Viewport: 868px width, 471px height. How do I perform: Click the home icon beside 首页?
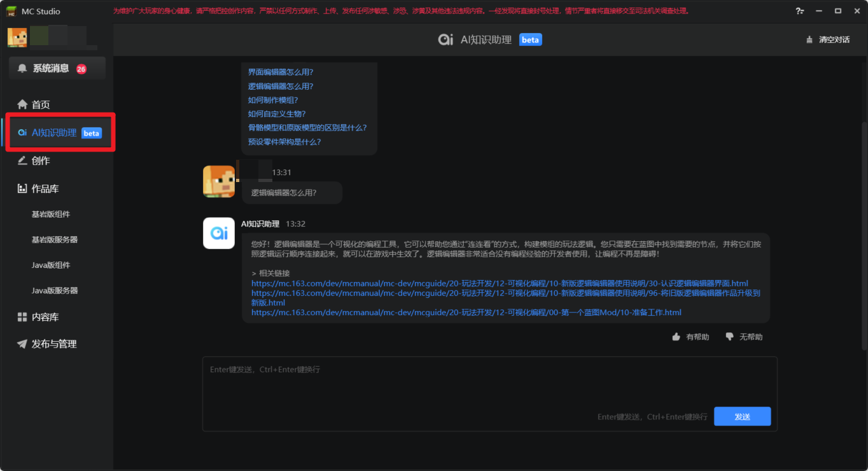coord(22,104)
